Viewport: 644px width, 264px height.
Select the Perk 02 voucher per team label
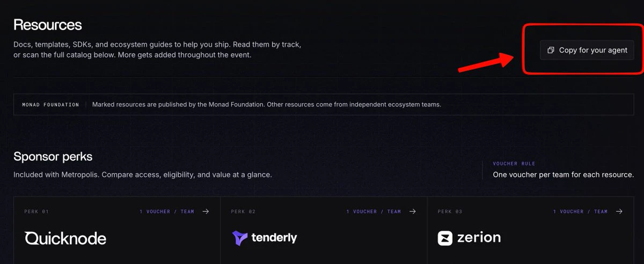(x=374, y=211)
